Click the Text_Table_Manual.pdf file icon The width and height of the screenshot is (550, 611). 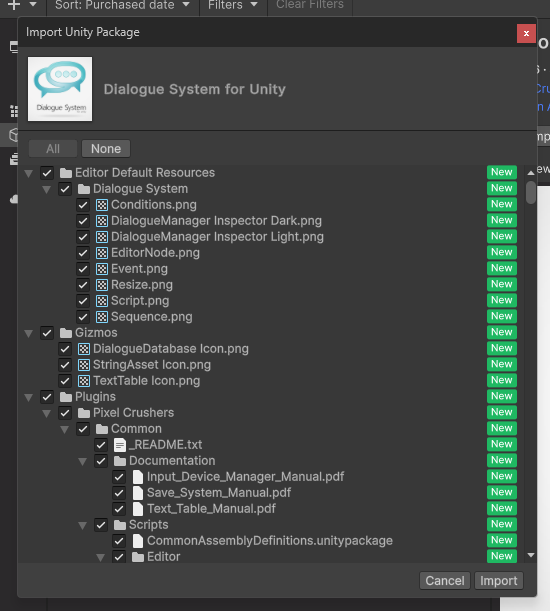point(138,509)
